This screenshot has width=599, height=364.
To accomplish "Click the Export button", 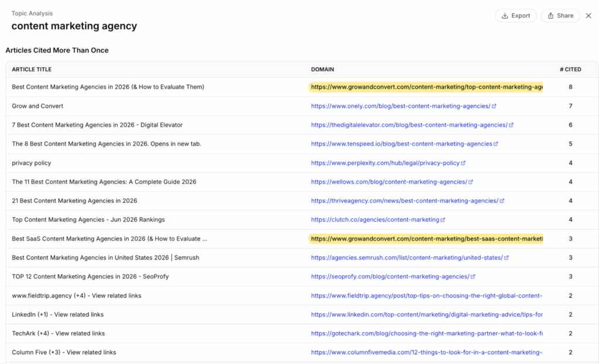I will tap(516, 16).
